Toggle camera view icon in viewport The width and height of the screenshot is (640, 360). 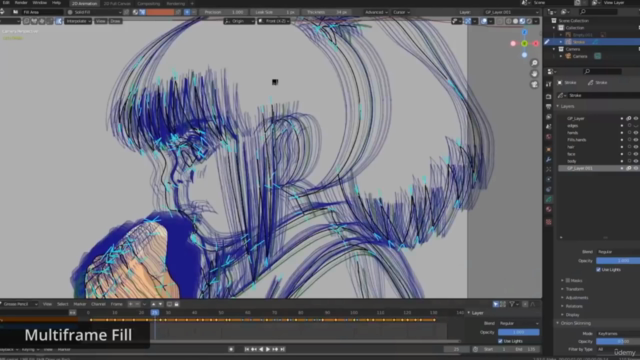point(534,84)
